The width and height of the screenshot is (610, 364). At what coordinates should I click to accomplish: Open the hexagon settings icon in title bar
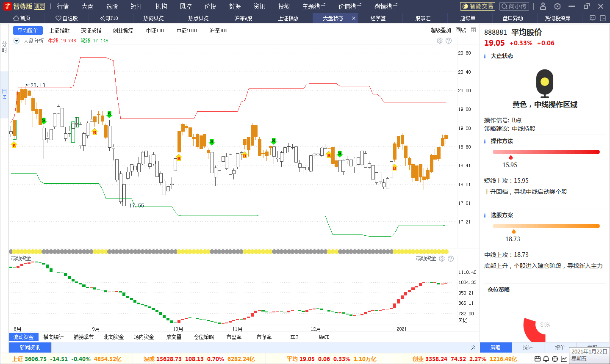click(x=557, y=6)
